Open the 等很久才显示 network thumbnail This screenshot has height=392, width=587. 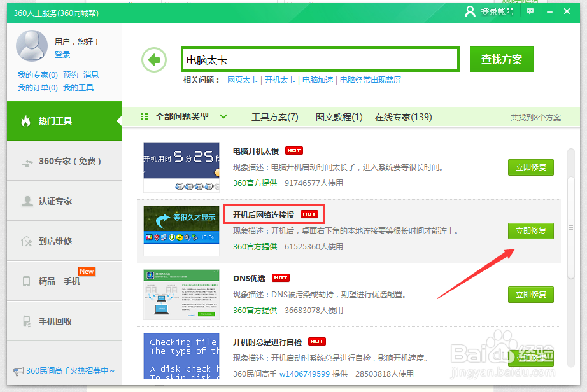click(x=181, y=230)
